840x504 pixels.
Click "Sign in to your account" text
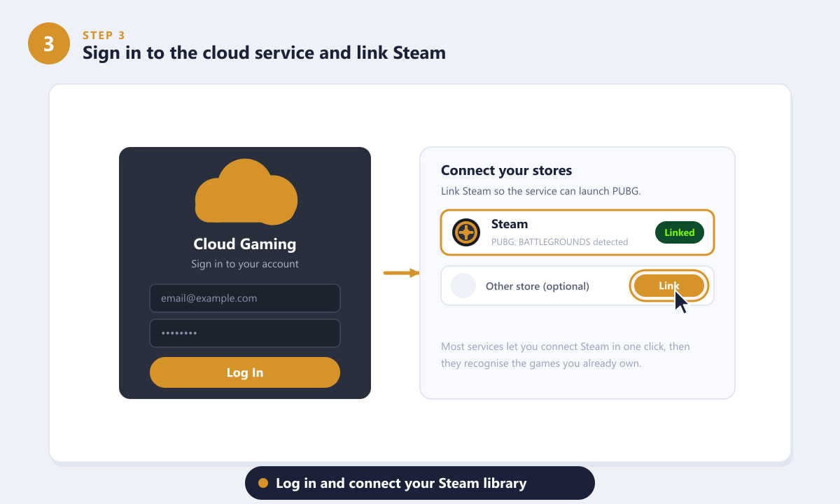(x=245, y=264)
